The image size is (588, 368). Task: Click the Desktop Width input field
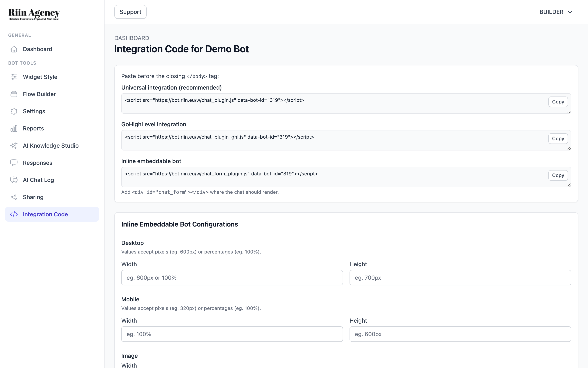click(x=232, y=278)
